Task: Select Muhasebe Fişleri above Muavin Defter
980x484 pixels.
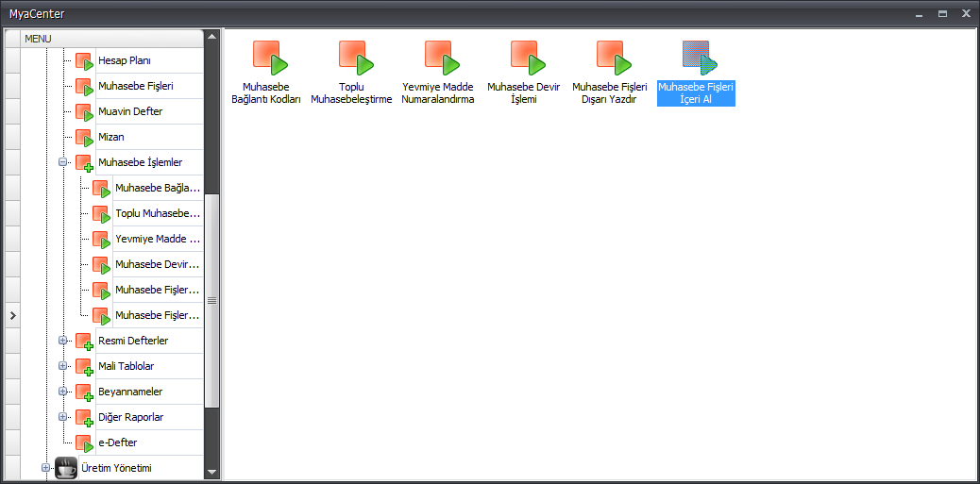Action: [x=136, y=86]
